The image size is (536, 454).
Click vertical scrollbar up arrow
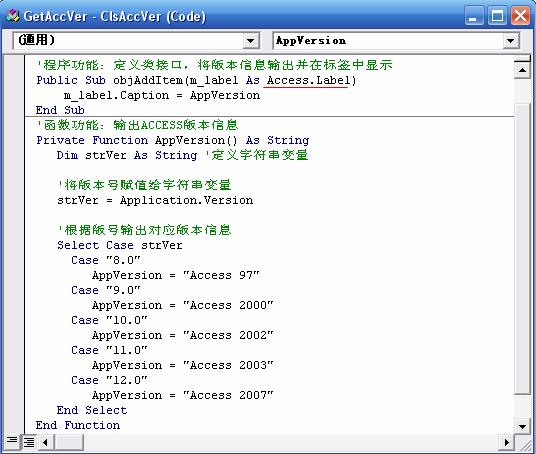point(522,70)
